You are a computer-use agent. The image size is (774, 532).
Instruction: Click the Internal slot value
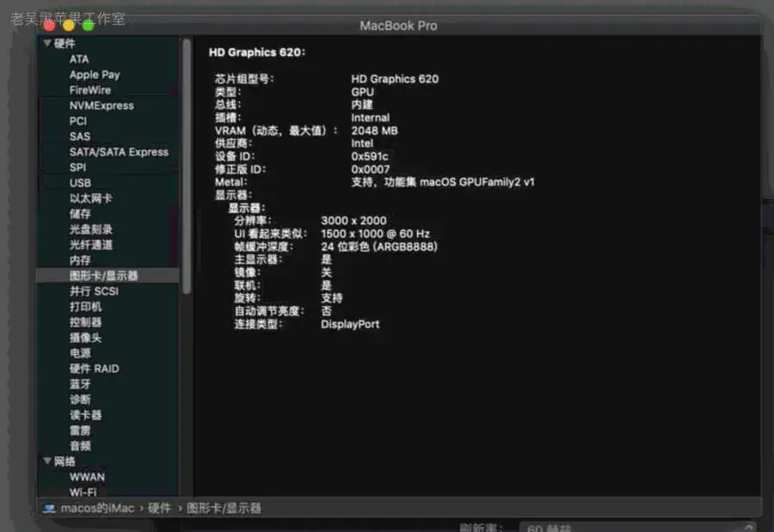(x=370, y=118)
